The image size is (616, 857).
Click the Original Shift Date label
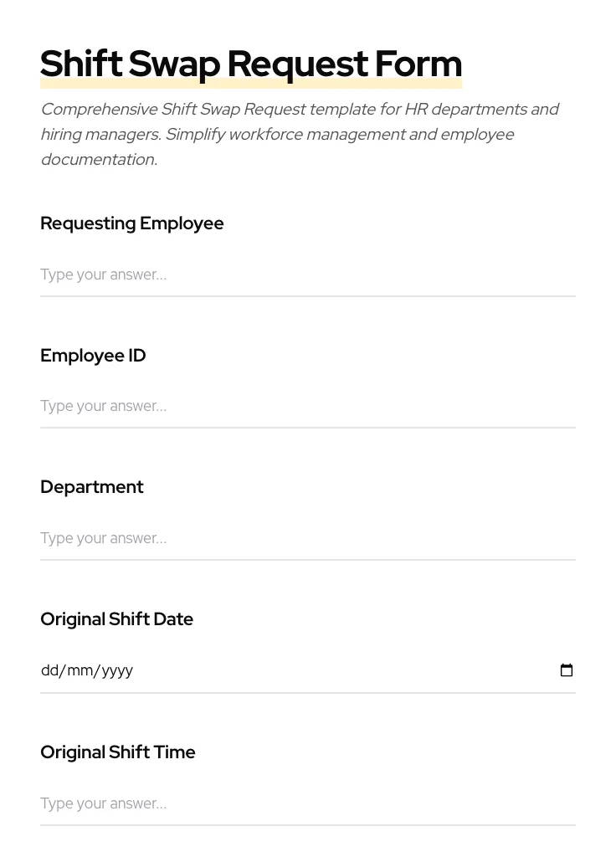pos(116,618)
